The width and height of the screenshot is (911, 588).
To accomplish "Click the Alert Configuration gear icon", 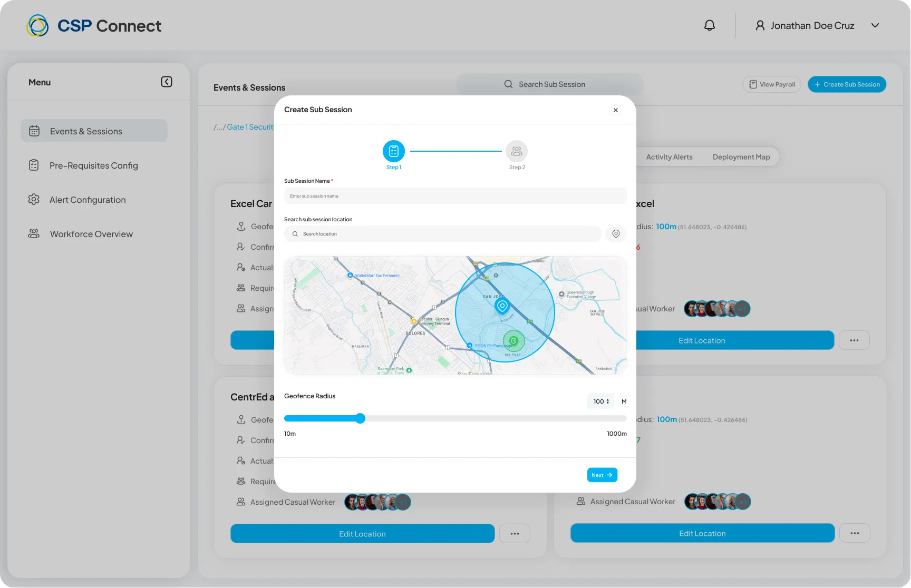I will pos(34,199).
